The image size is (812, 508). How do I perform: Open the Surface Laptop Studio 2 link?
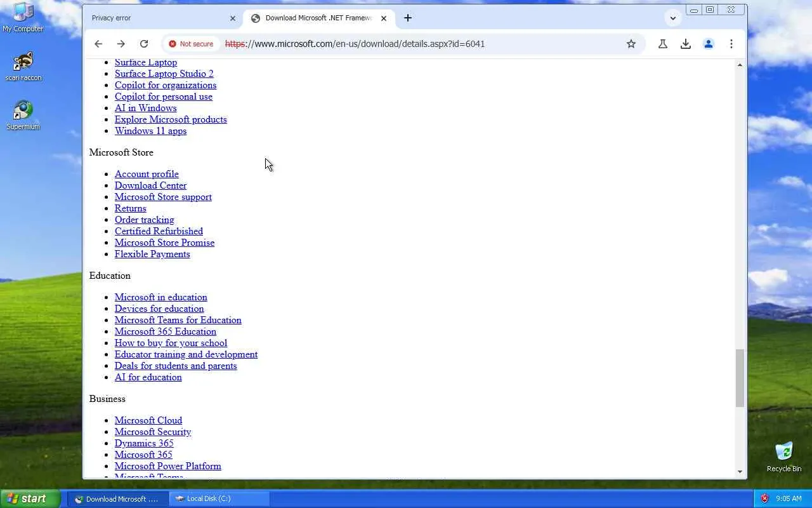tap(164, 74)
